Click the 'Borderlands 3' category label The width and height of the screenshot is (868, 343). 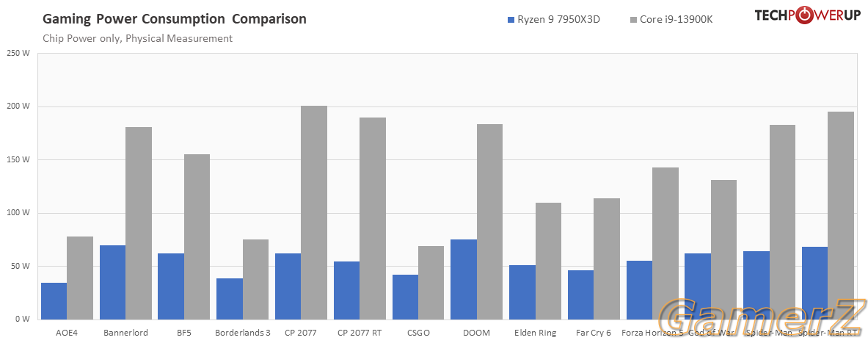[242, 333]
